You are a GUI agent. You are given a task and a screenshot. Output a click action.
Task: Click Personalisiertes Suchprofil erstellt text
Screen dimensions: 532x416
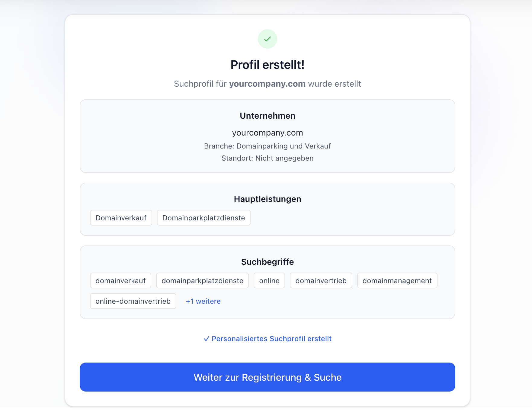271,339
